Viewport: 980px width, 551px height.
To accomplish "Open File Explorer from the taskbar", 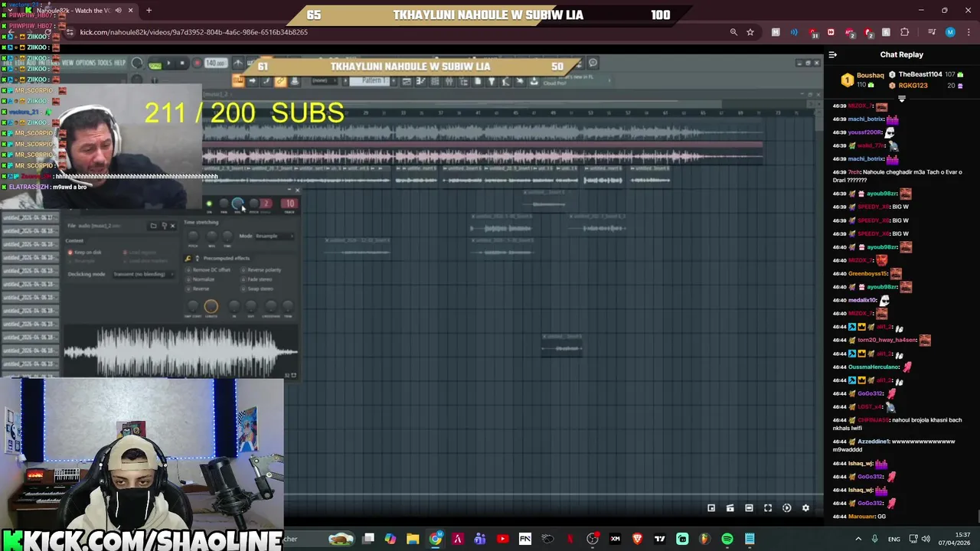I will pos(413,539).
